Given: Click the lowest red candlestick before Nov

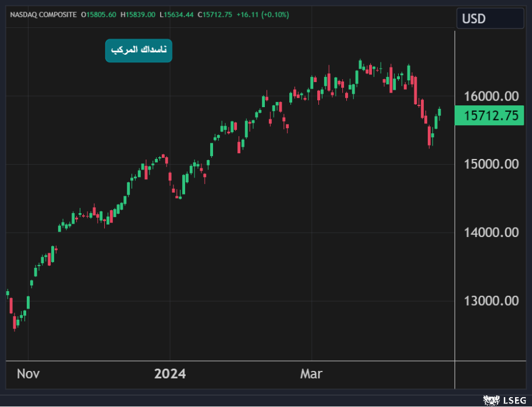Looking at the screenshot, I should pyautogui.click(x=14, y=322).
